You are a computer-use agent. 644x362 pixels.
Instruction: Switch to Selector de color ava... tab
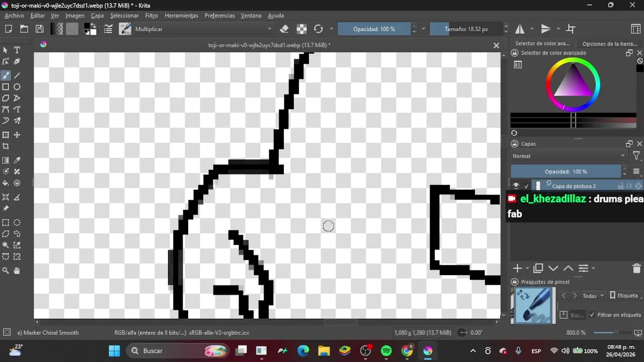542,44
